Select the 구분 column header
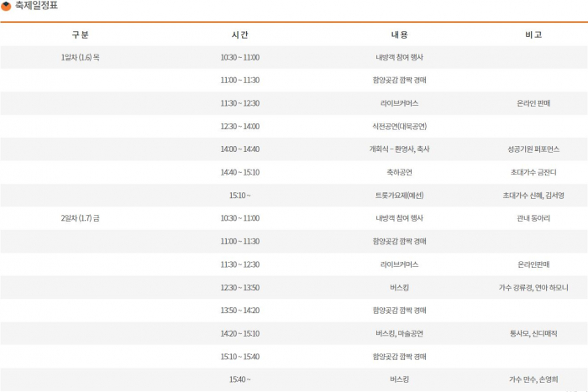Screen dimensions: 588x392 (x=80, y=34)
